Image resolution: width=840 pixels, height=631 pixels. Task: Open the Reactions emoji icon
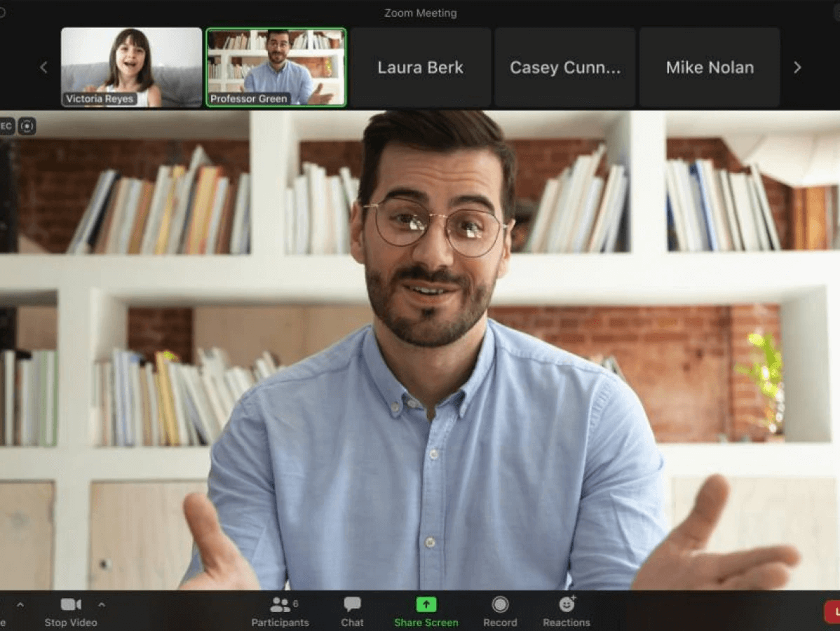coord(567,604)
